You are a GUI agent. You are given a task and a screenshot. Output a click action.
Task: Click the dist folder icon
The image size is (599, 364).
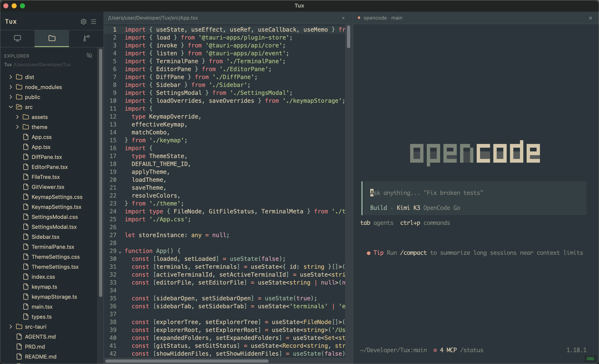[x=19, y=77]
